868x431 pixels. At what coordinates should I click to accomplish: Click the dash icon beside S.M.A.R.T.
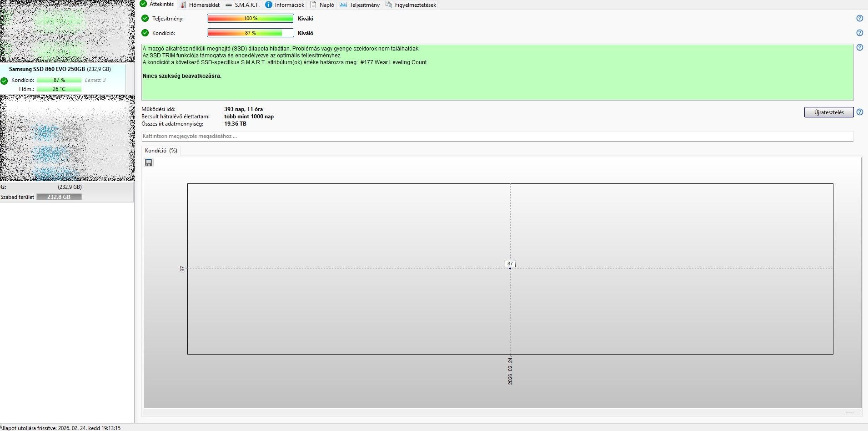[228, 5]
